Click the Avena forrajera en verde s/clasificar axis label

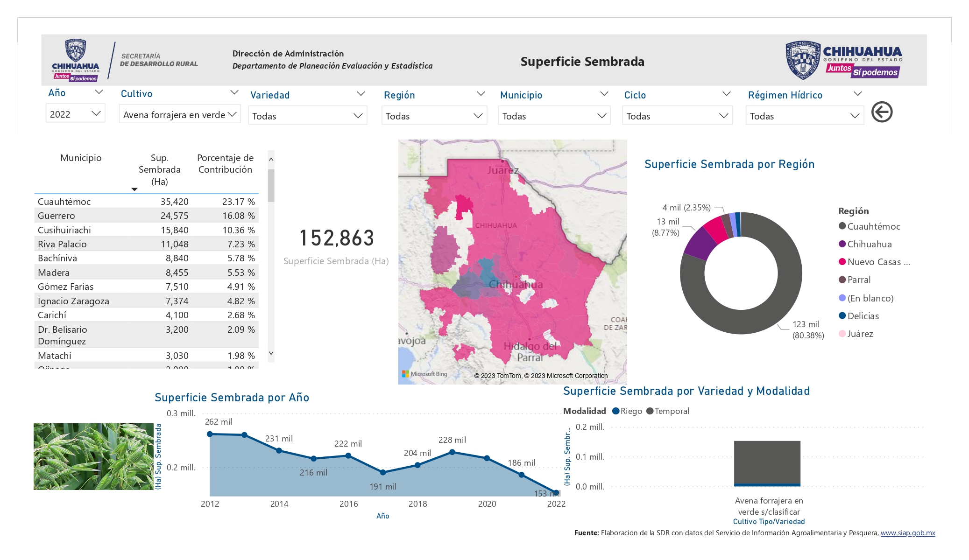coord(769,506)
